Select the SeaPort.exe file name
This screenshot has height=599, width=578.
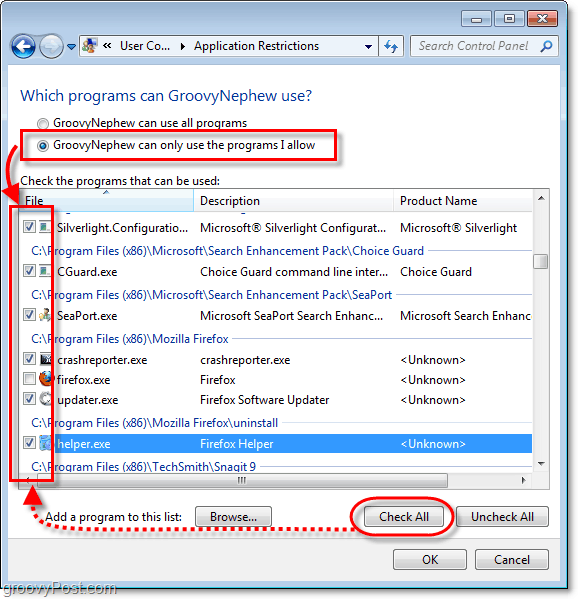coord(87,316)
